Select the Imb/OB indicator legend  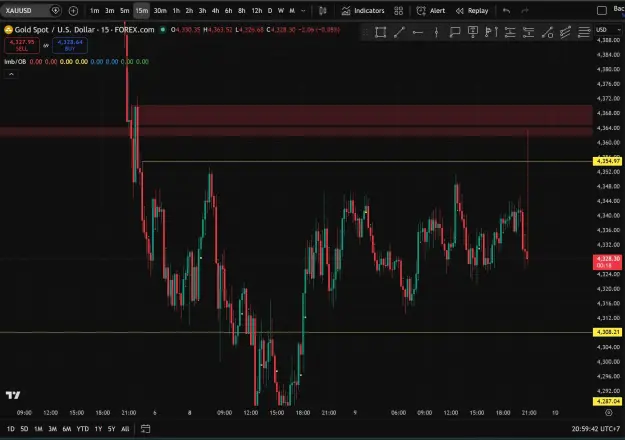[15, 62]
